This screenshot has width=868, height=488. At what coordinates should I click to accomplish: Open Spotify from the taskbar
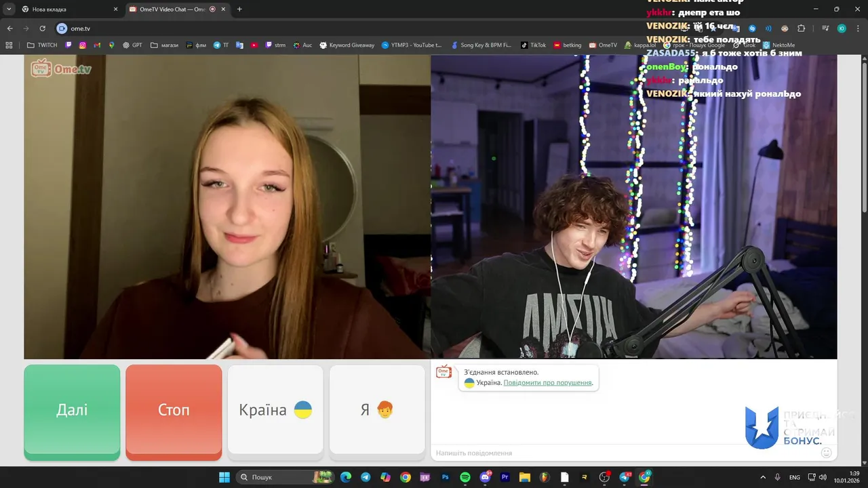tap(465, 477)
